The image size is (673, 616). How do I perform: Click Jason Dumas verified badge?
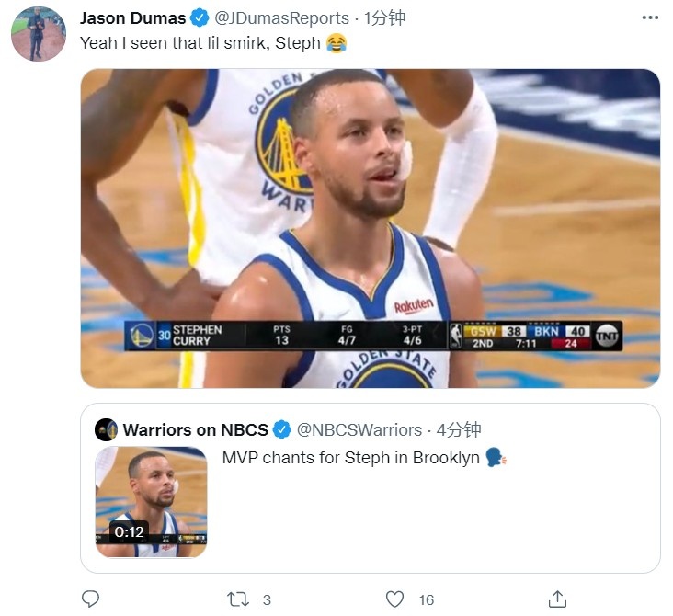(x=200, y=18)
